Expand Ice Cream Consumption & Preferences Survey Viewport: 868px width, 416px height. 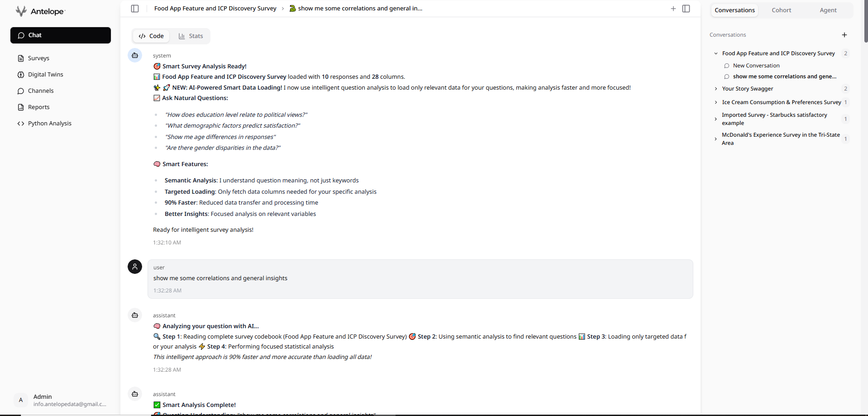716,102
